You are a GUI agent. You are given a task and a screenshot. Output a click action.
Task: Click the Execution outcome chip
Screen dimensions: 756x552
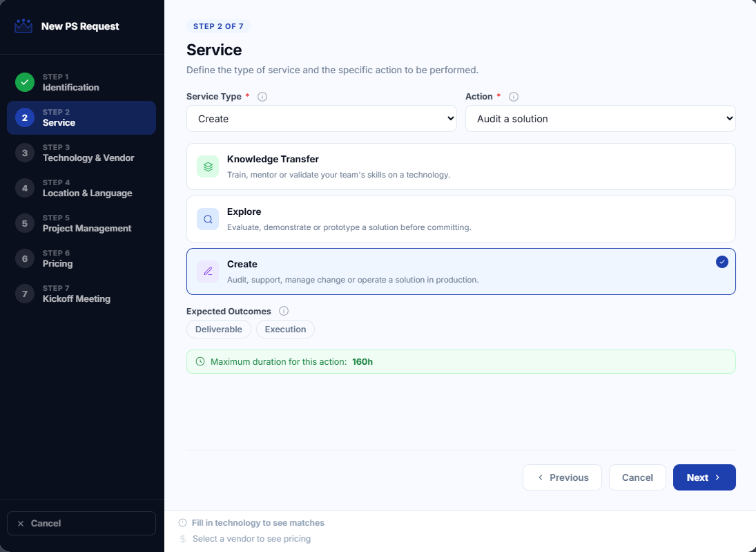285,329
